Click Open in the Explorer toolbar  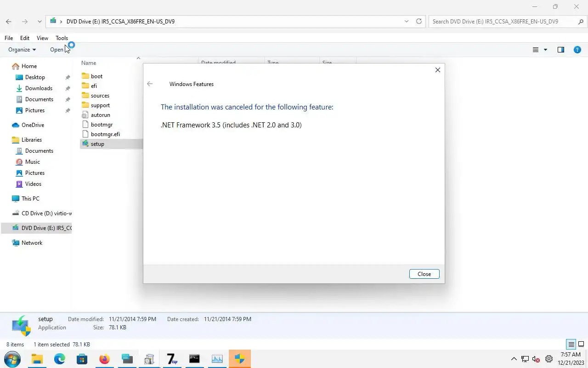pyautogui.click(x=57, y=50)
